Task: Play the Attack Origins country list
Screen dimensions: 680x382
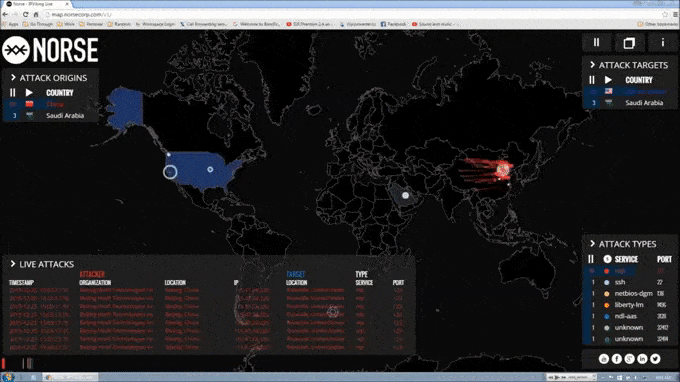Action: coord(29,93)
